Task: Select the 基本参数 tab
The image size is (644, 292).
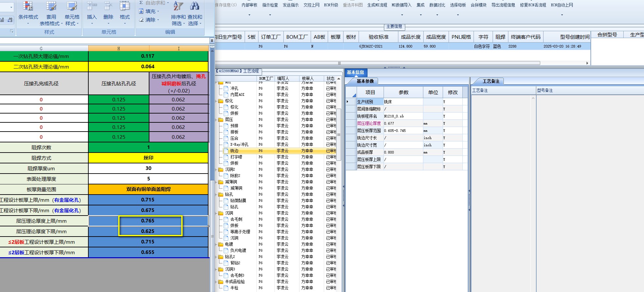Action: tap(365, 81)
